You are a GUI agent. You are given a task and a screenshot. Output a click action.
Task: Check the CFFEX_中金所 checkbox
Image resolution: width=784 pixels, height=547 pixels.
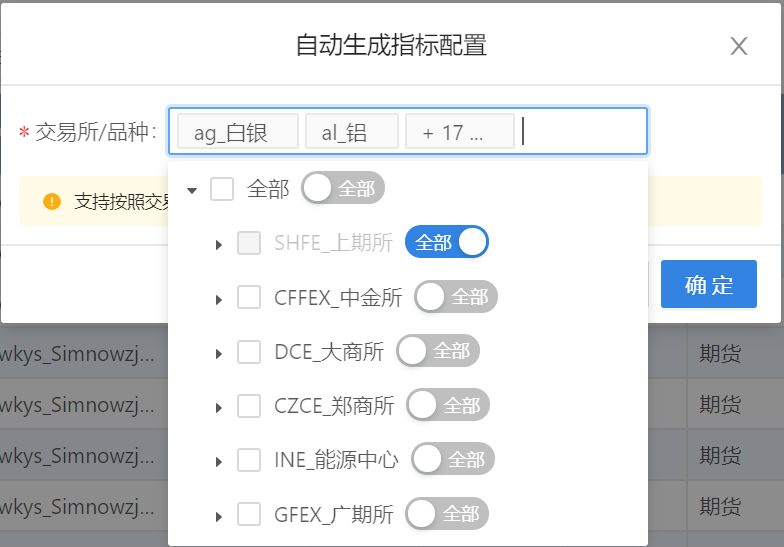point(248,297)
